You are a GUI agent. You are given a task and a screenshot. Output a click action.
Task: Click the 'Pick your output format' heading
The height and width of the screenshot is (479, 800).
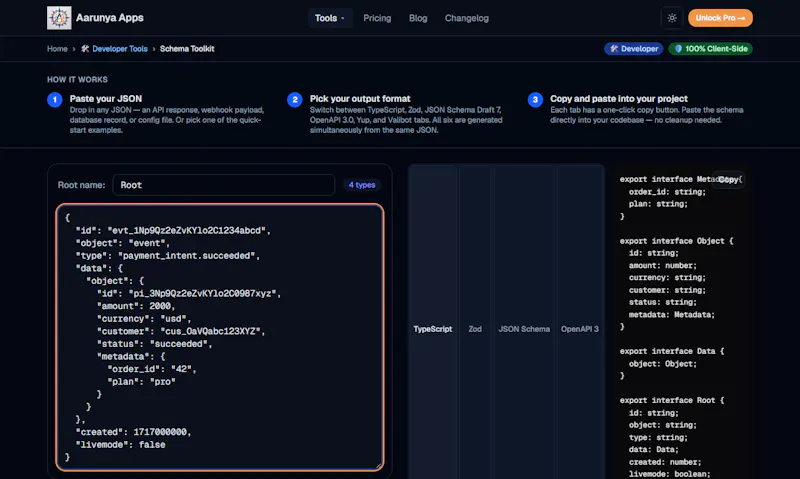click(360, 98)
